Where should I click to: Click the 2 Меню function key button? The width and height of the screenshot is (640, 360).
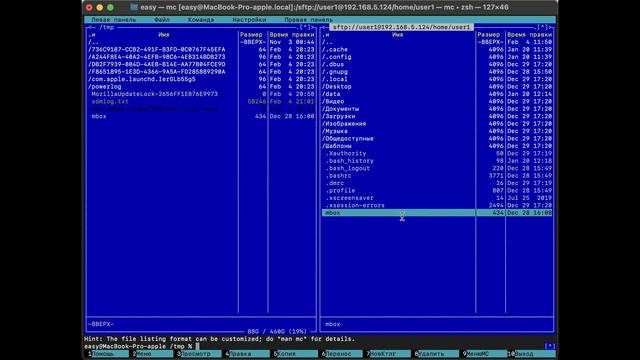pyautogui.click(x=153, y=354)
